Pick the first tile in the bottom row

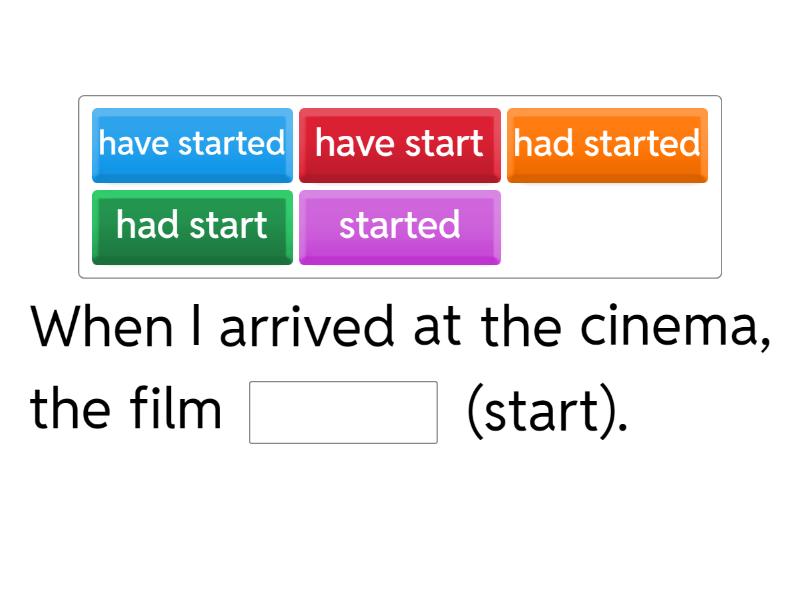[192, 226]
